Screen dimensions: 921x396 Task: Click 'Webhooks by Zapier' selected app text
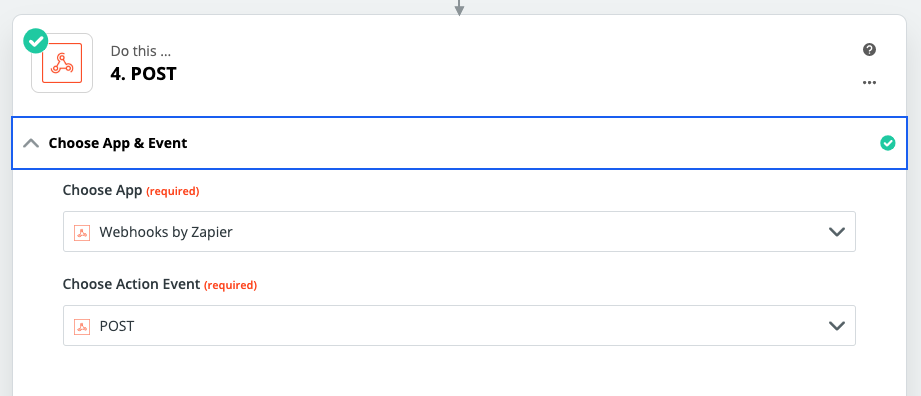166,232
